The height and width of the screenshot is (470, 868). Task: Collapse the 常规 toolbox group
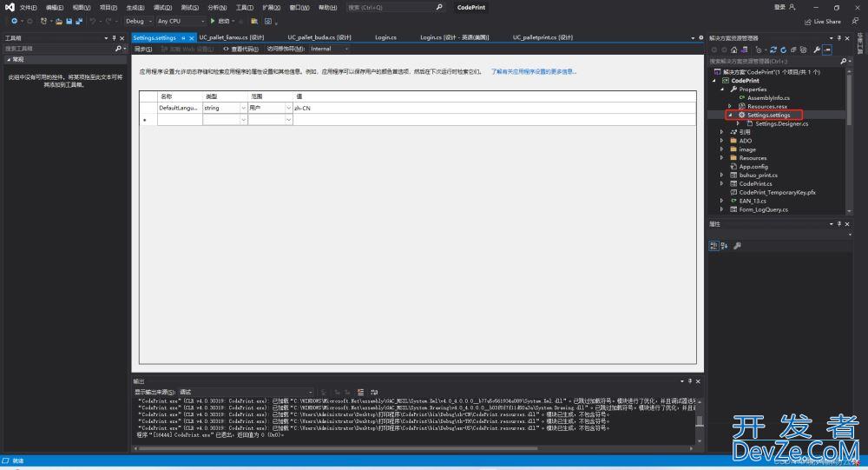tap(9, 59)
